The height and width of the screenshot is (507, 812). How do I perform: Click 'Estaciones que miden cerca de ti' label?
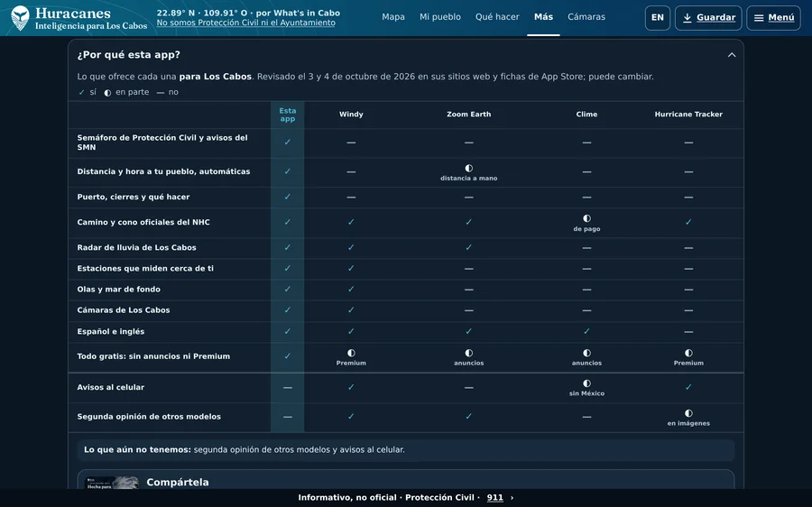click(145, 268)
